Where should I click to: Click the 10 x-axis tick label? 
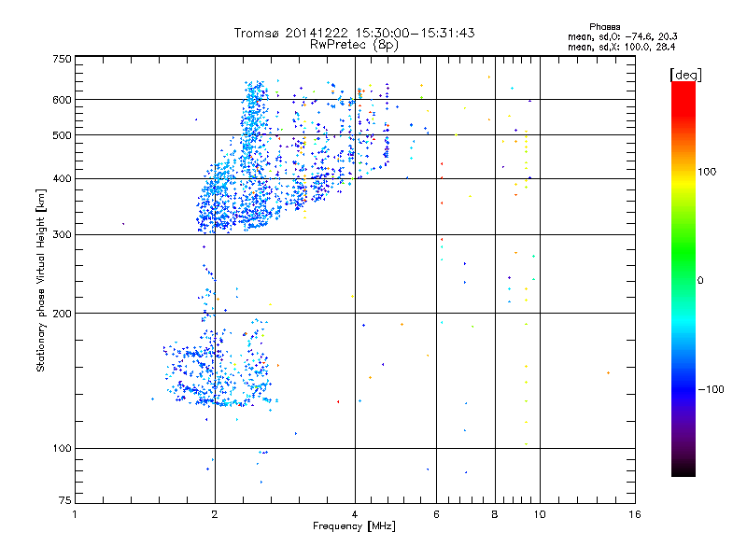pos(540,514)
